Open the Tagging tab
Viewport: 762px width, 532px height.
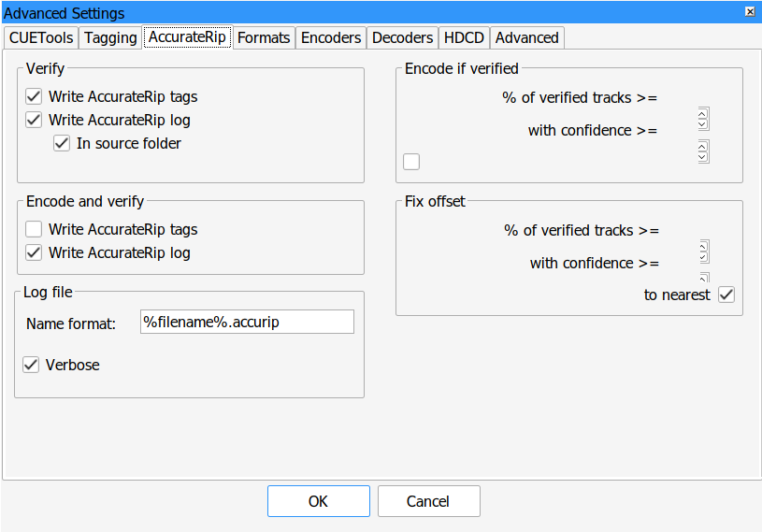tap(110, 37)
